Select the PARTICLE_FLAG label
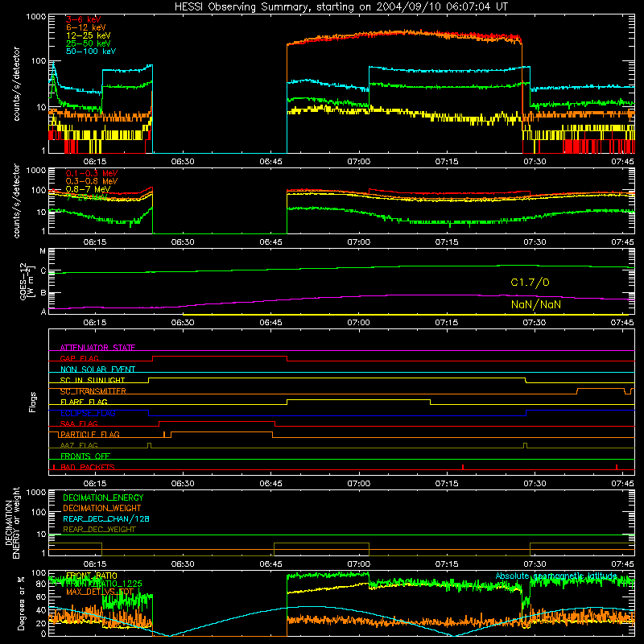Image resolution: width=644 pixels, height=644 pixels. (x=90, y=434)
